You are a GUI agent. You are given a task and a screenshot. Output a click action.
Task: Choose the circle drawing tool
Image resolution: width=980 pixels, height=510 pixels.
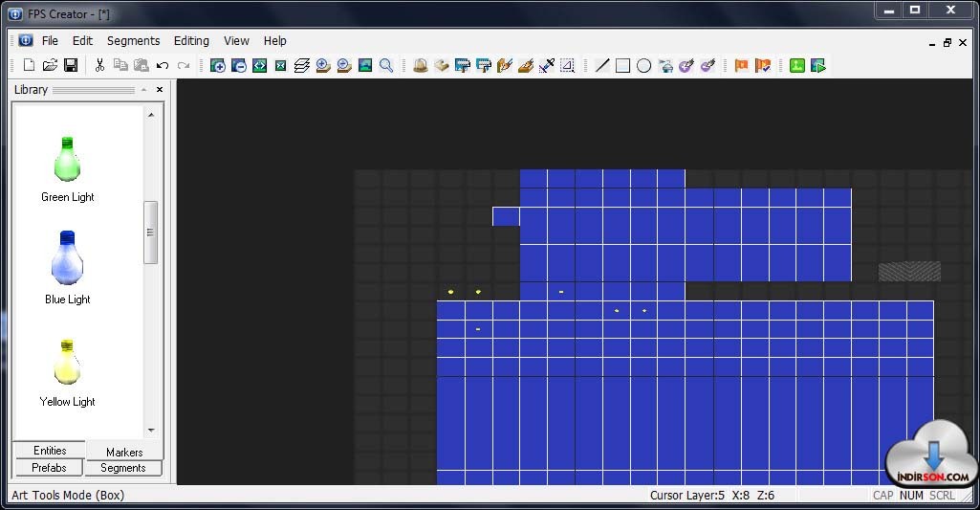(643, 65)
